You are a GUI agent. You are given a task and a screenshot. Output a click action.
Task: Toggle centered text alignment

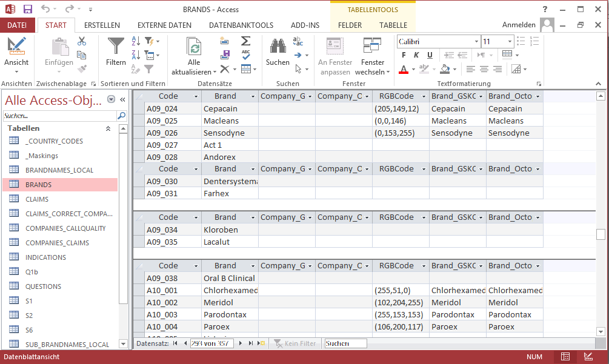484,69
